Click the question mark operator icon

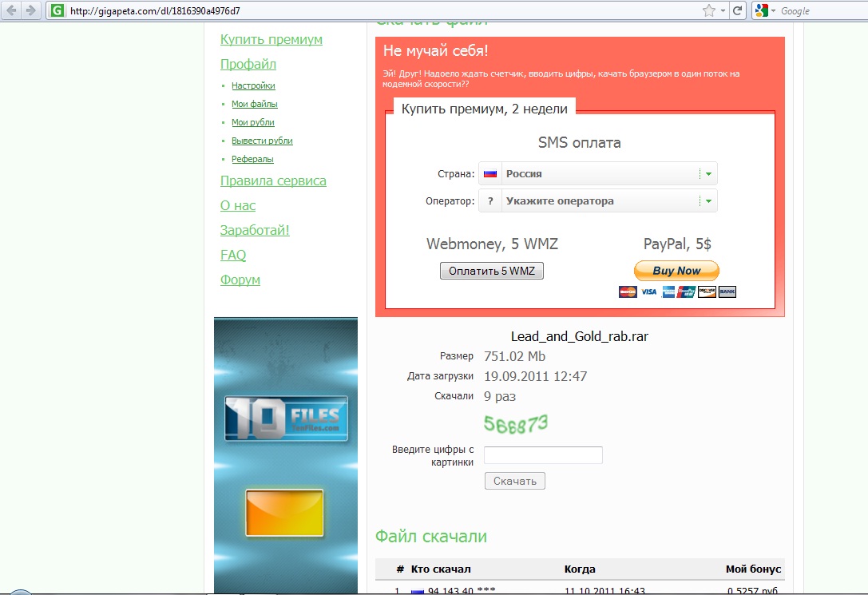point(490,201)
